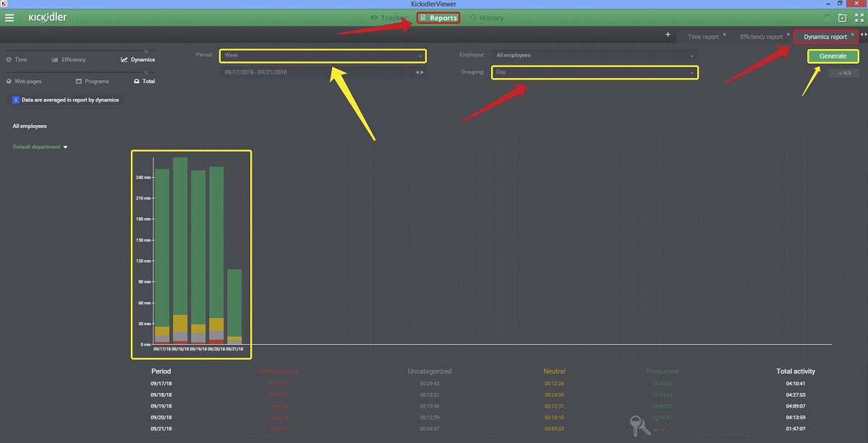Choose the Programs data source
This screenshot has width=868, height=443.
pos(93,82)
